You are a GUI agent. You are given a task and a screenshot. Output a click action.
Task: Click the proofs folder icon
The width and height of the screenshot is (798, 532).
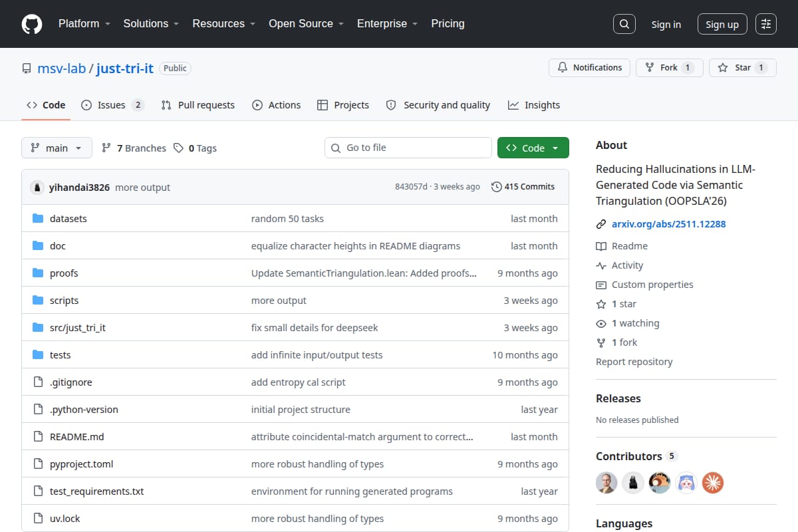point(38,273)
